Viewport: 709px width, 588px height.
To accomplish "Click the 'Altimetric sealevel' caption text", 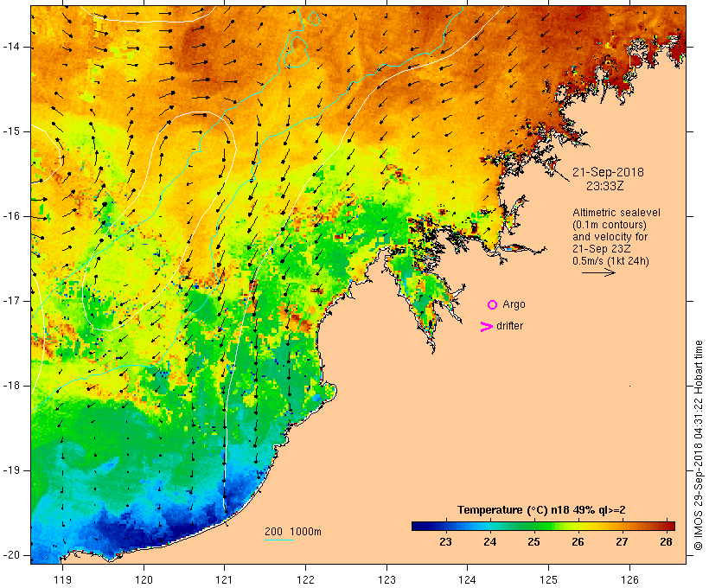I will coord(616,213).
